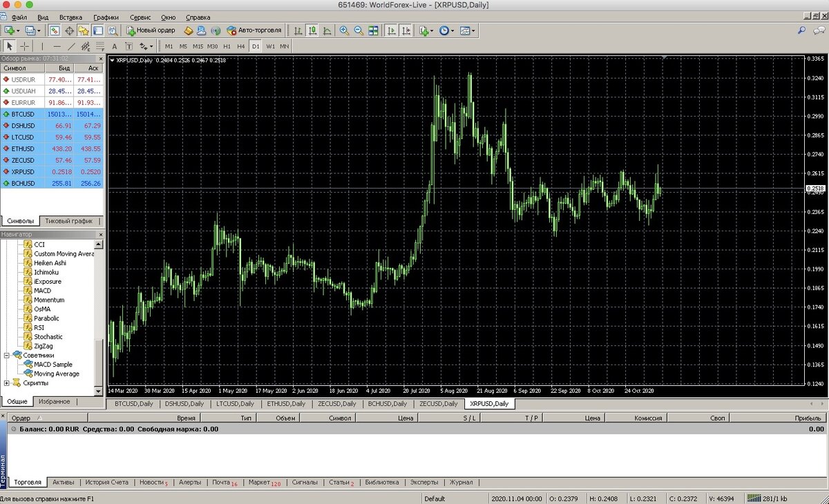Toggle chart auto-scroll icon
Image resolution: width=829 pixels, height=504 pixels.
pyautogui.click(x=391, y=30)
